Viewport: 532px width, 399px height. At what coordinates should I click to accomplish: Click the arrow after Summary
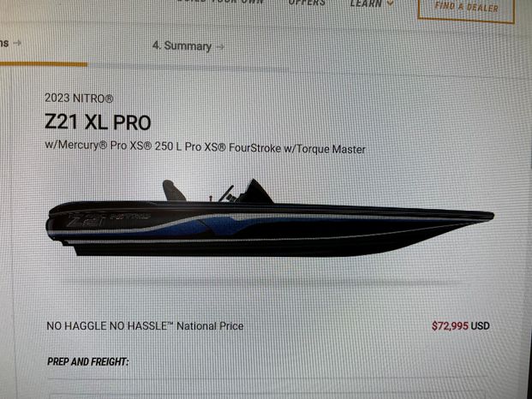point(220,47)
